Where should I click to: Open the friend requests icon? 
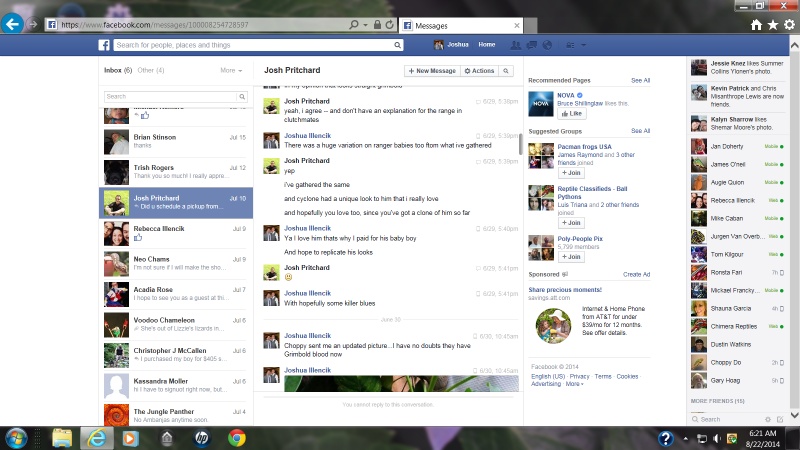(516, 45)
